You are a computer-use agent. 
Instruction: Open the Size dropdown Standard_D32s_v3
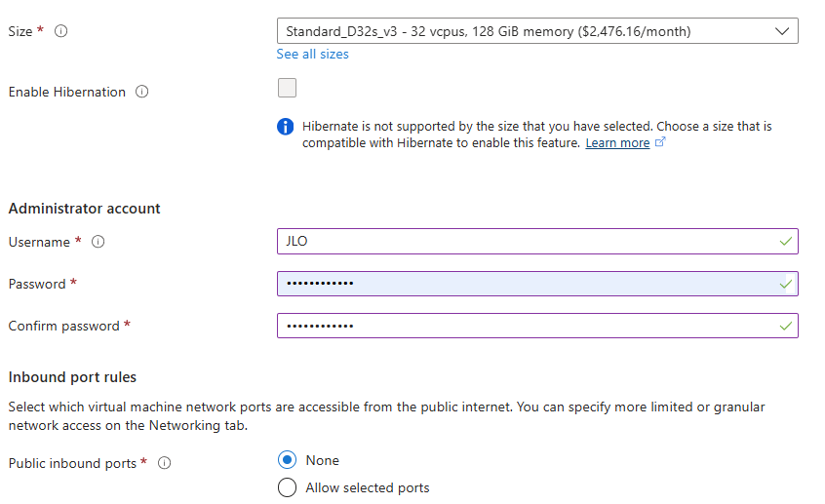537,31
